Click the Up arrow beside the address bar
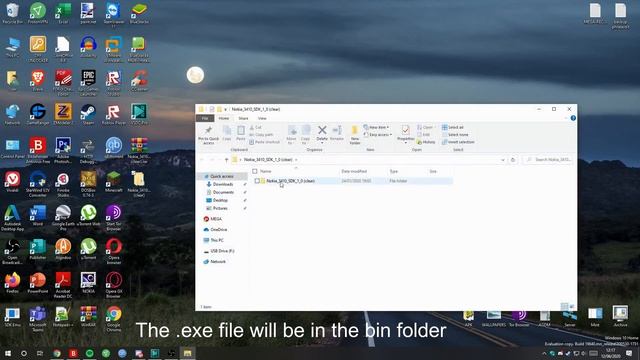 [x=227, y=160]
